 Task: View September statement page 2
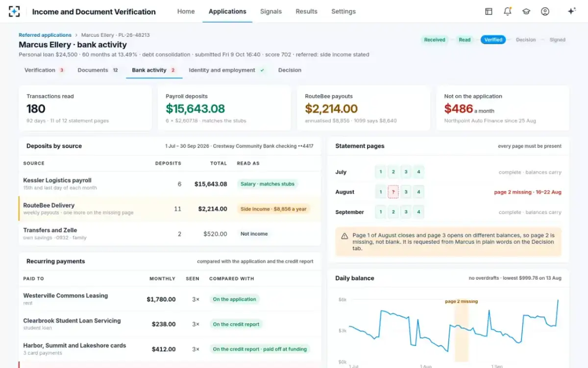tap(393, 212)
